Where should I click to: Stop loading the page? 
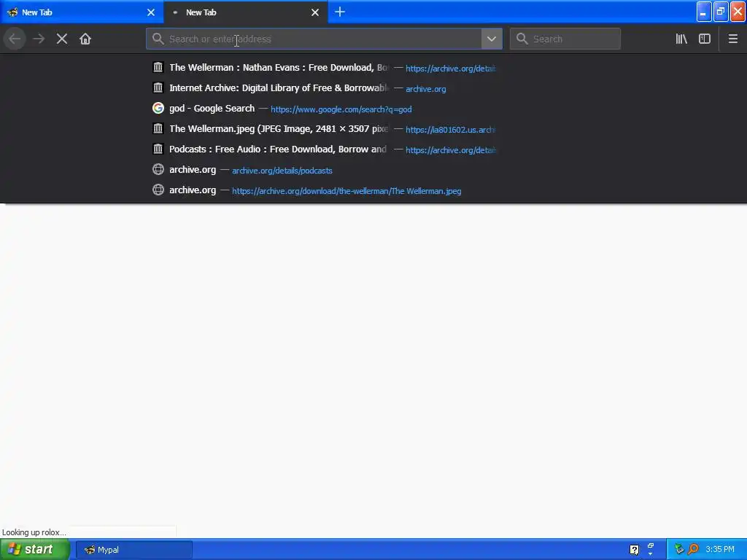[x=62, y=39]
